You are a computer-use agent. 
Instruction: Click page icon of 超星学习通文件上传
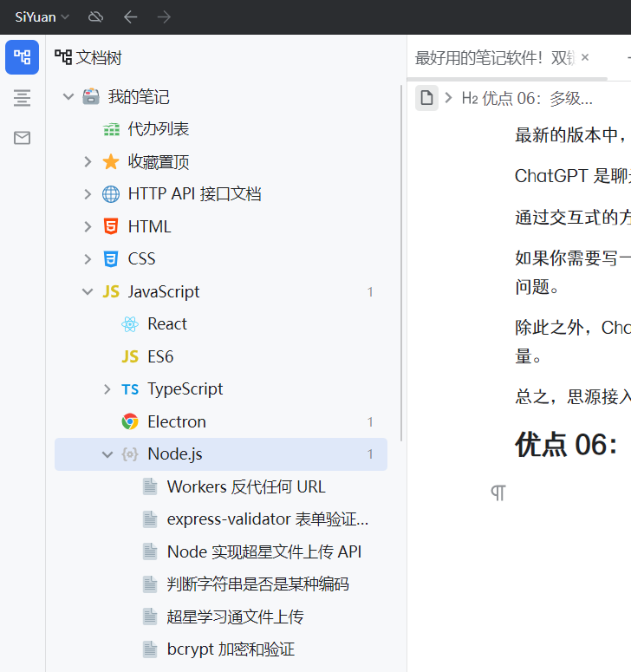tap(150, 617)
